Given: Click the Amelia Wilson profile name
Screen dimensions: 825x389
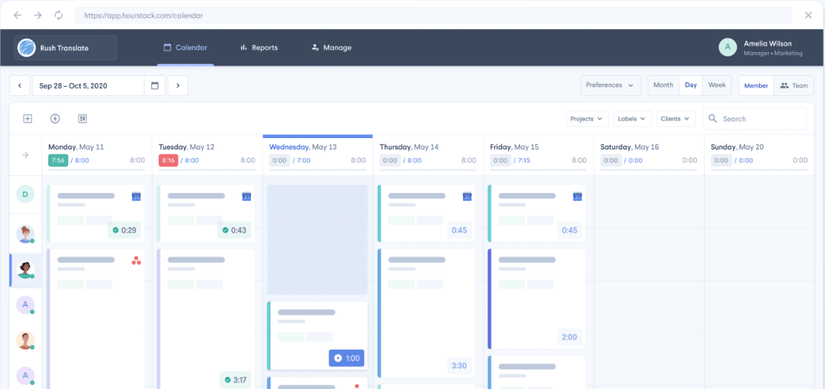Looking at the screenshot, I should (767, 44).
